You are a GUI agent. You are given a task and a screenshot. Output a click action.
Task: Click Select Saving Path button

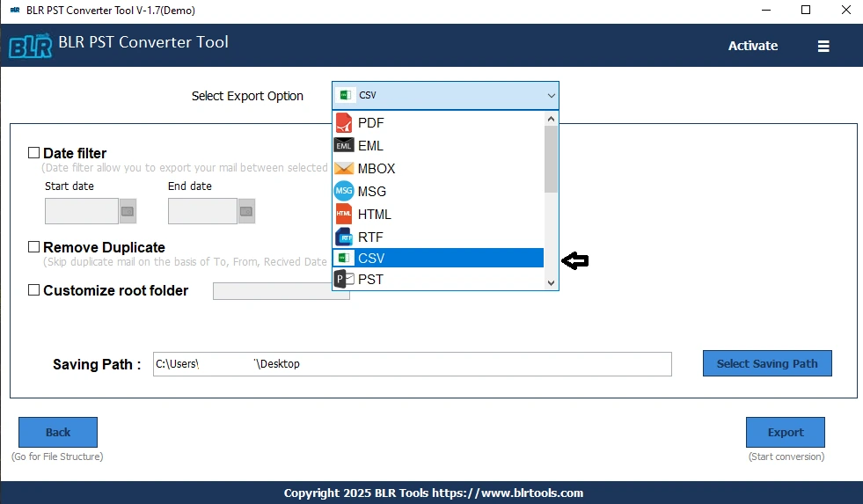click(767, 363)
